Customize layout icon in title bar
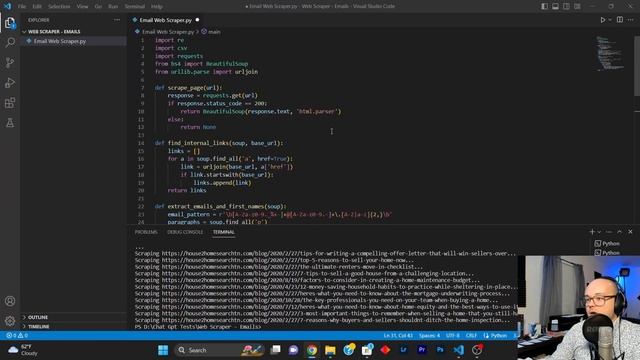The width and height of the screenshot is (640, 360). [577, 6]
